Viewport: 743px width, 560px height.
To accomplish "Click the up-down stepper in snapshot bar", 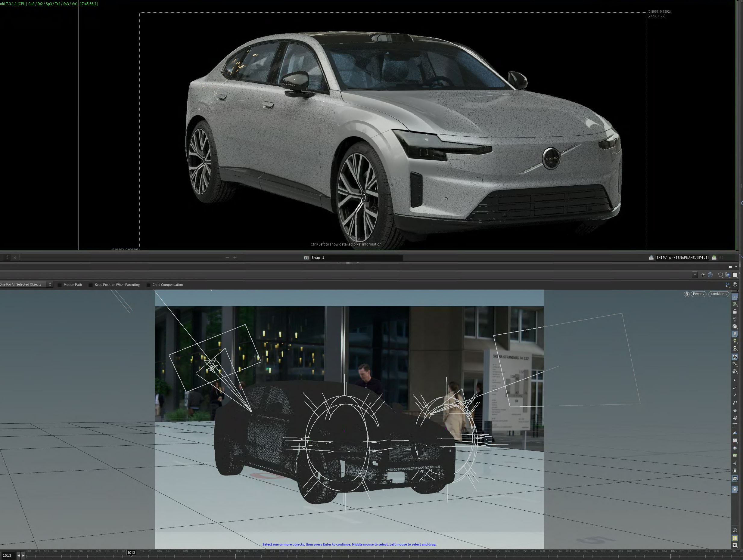I will click(x=7, y=258).
